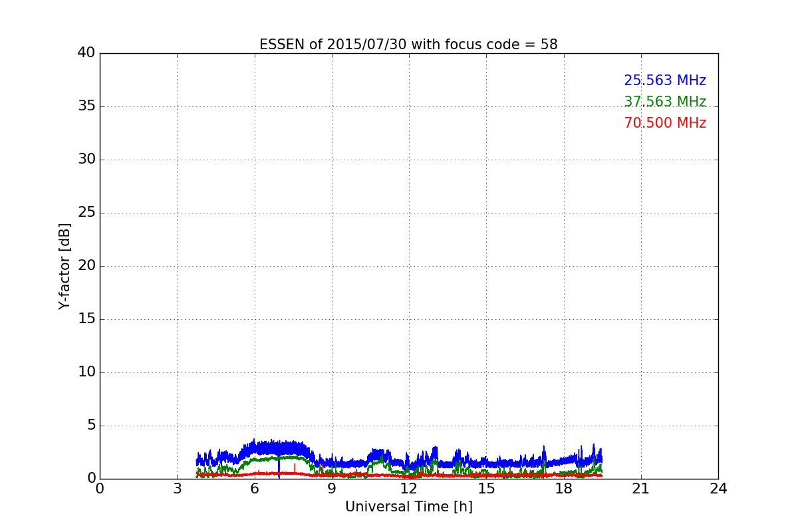Click the x-axis tick label '18'

click(x=563, y=489)
